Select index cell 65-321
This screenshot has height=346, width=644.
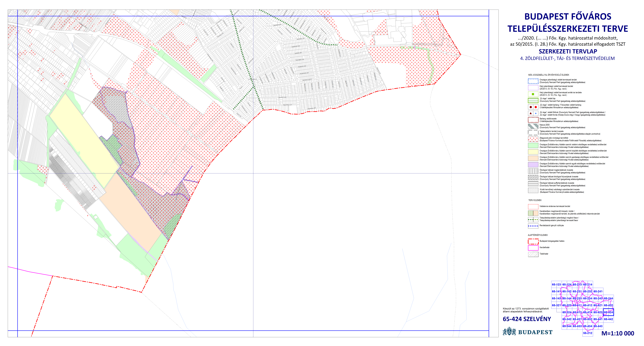click(x=557, y=305)
